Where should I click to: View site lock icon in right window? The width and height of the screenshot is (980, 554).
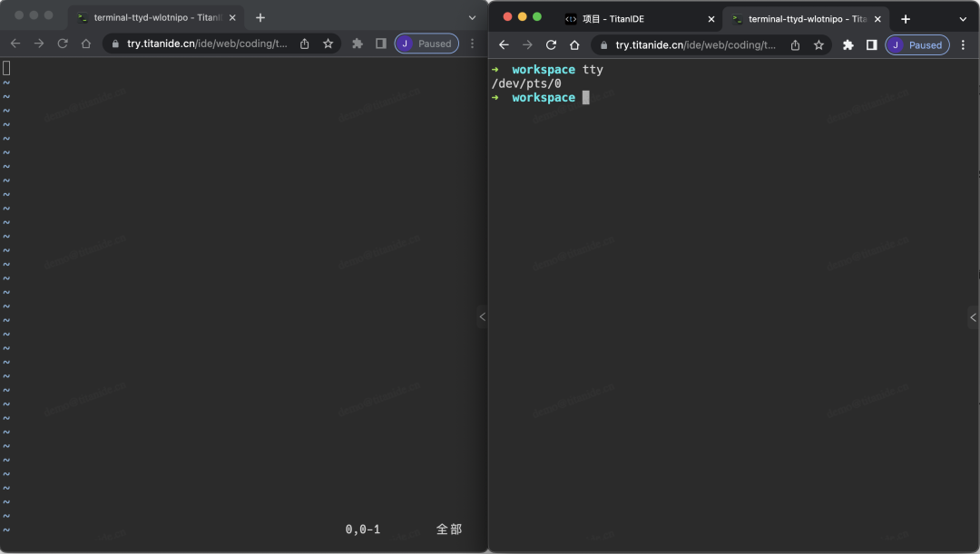click(x=603, y=45)
